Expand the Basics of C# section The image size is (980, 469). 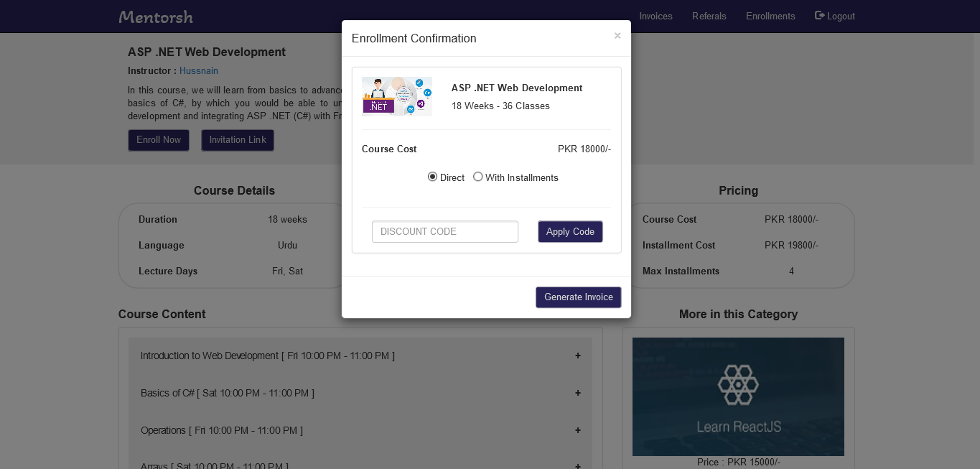578,393
